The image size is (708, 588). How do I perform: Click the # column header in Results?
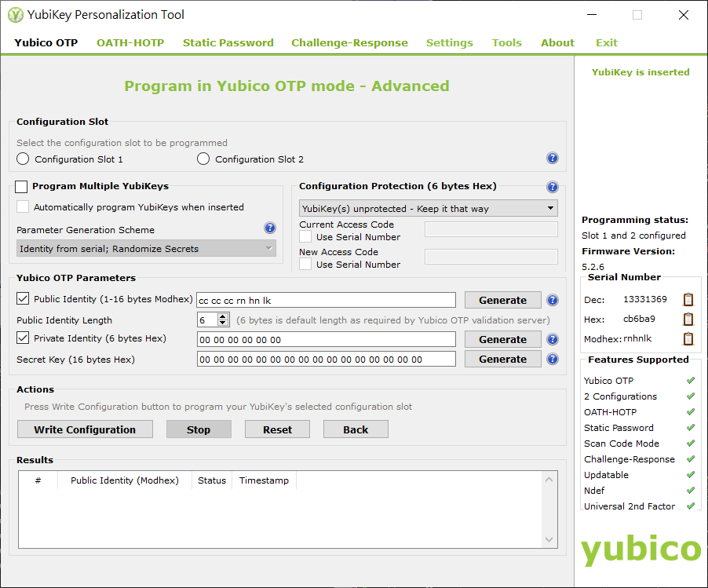pos(38,480)
